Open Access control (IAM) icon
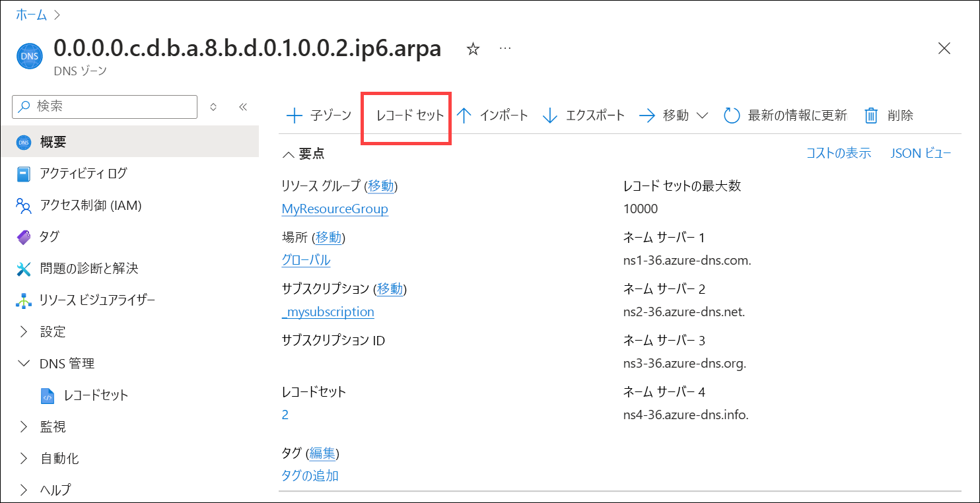The image size is (980, 503). click(24, 206)
